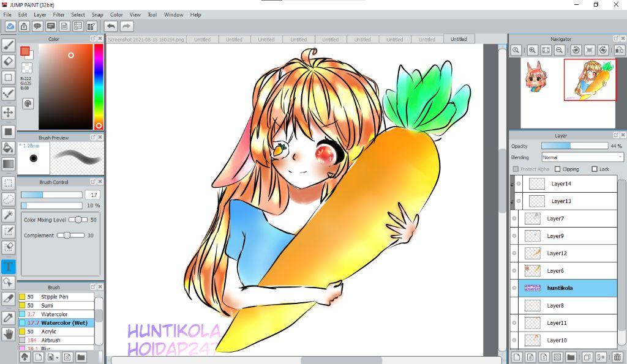Toggle visibility of Layer10
This screenshot has width=627, height=364.
(514, 340)
